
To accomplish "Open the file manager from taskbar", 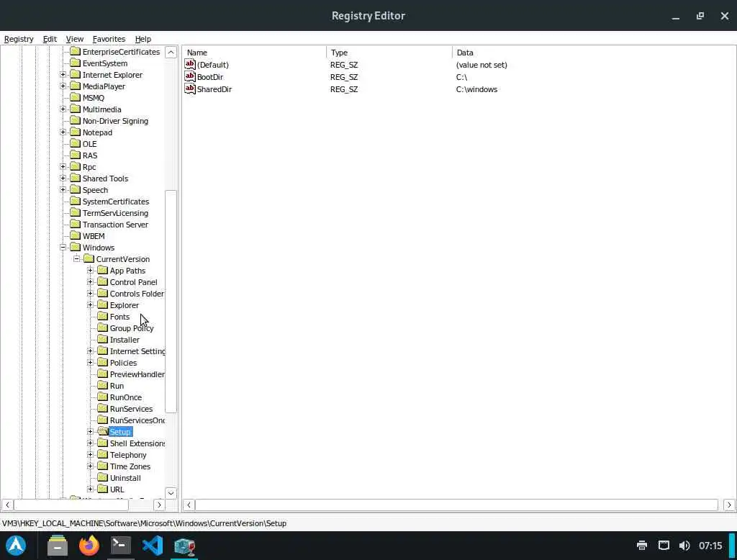I will [58, 546].
